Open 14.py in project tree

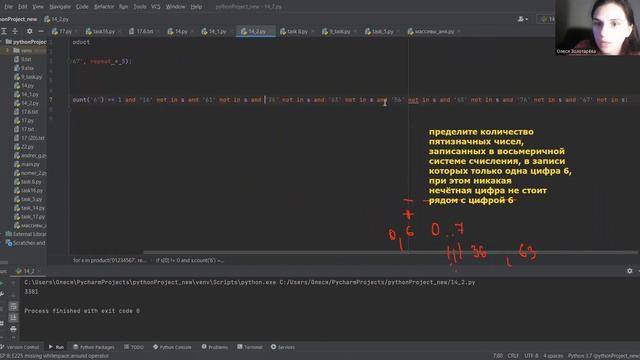tap(24, 86)
